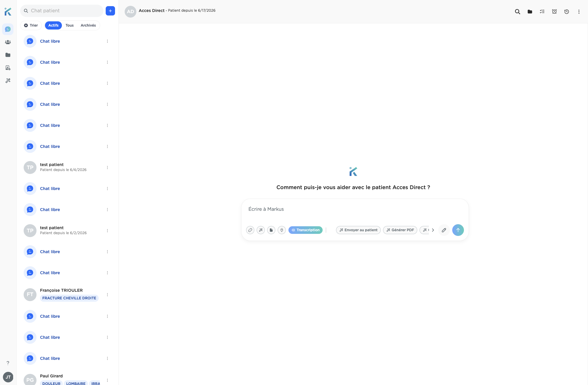588x385 pixels.
Task: Start Transcription mode
Action: pyautogui.click(x=305, y=230)
